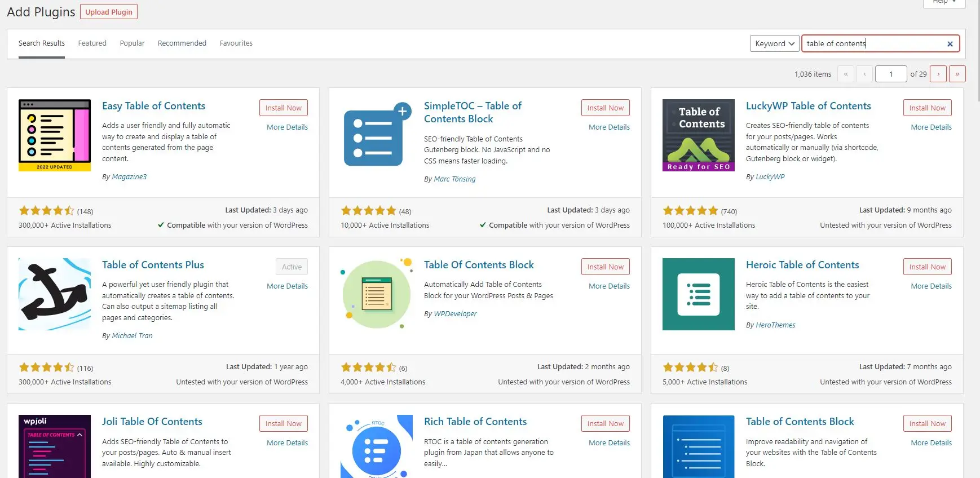The image size is (980, 478).
Task: View More Details for Joli Table Of Contents
Action: (x=288, y=443)
